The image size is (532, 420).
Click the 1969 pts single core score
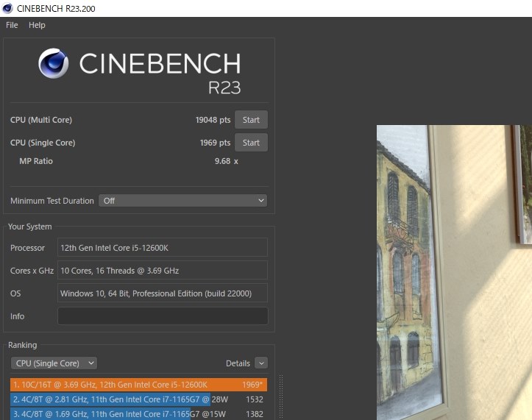pyautogui.click(x=215, y=143)
